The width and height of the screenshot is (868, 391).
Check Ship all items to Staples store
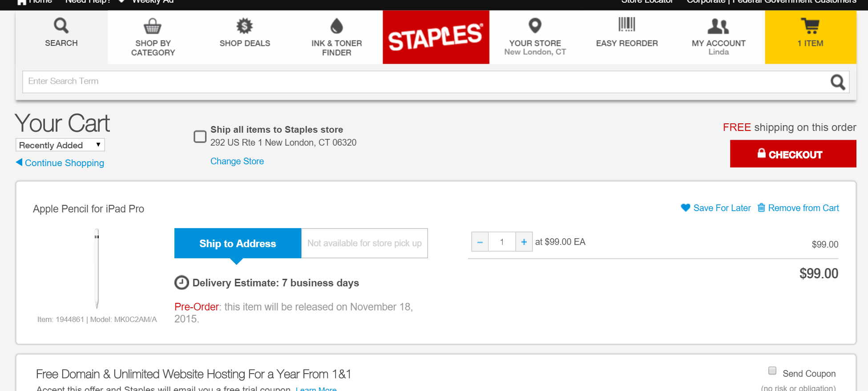(x=200, y=136)
